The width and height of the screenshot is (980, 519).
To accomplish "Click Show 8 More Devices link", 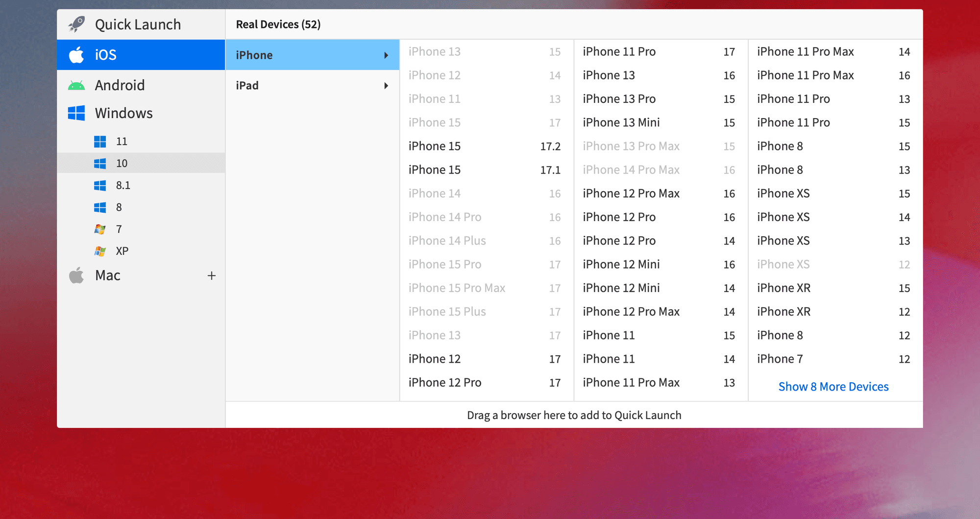I will pyautogui.click(x=833, y=387).
